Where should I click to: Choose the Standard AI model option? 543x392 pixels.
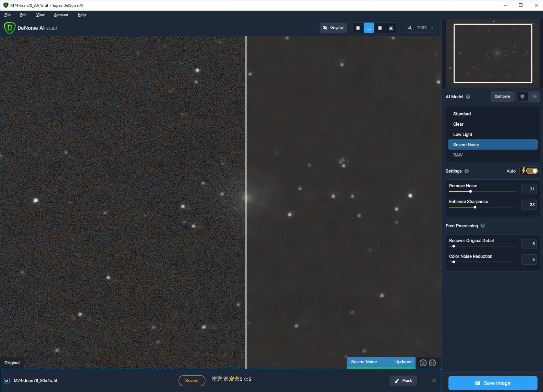[x=462, y=114]
